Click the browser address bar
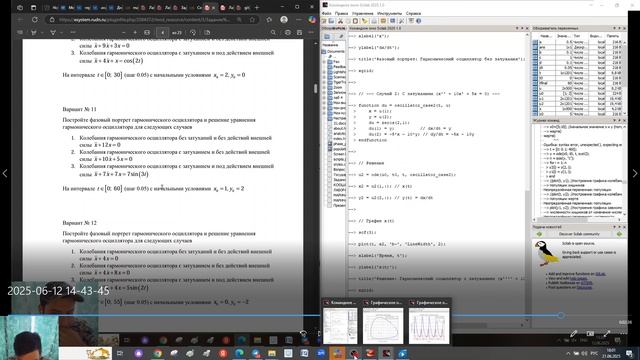 coord(153,20)
